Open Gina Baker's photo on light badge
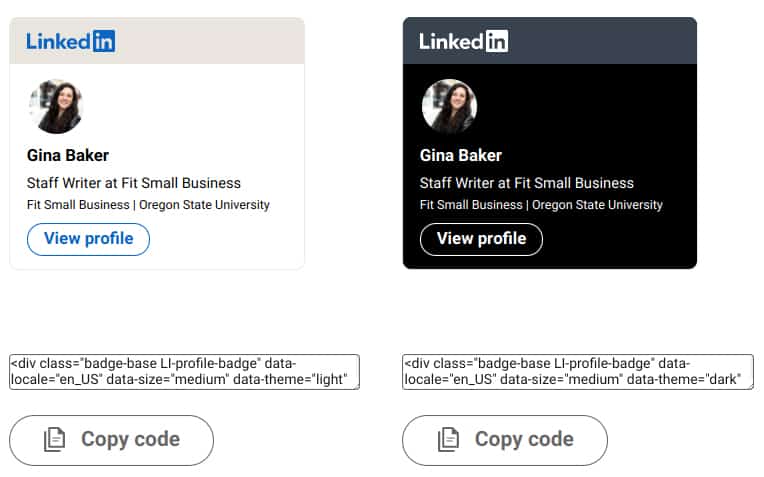 tap(56, 106)
